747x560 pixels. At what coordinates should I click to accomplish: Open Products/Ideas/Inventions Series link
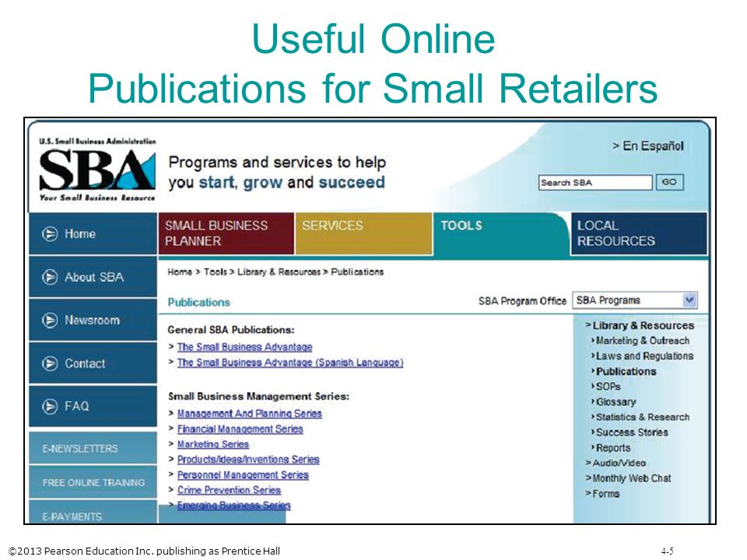(x=248, y=460)
